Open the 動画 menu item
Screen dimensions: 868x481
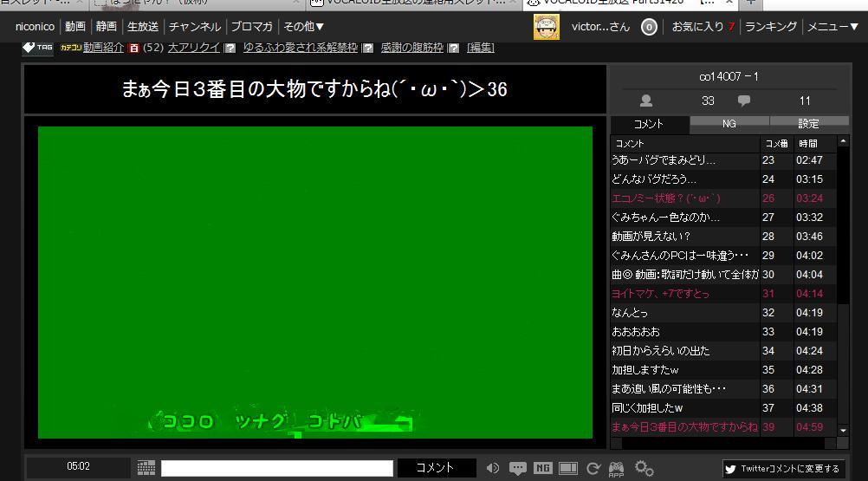coord(75,27)
